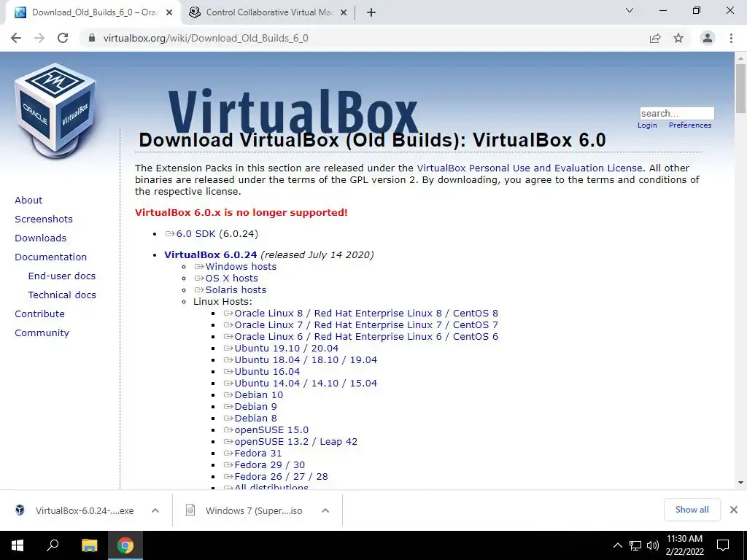Bookmark this page with the star
Image resolution: width=747 pixels, height=560 pixels.
[x=678, y=38]
